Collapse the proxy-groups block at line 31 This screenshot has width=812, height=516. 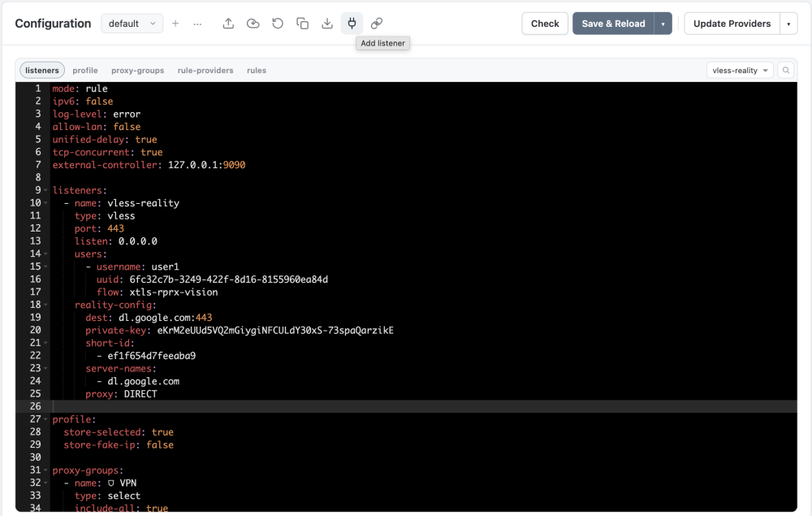[45, 470]
